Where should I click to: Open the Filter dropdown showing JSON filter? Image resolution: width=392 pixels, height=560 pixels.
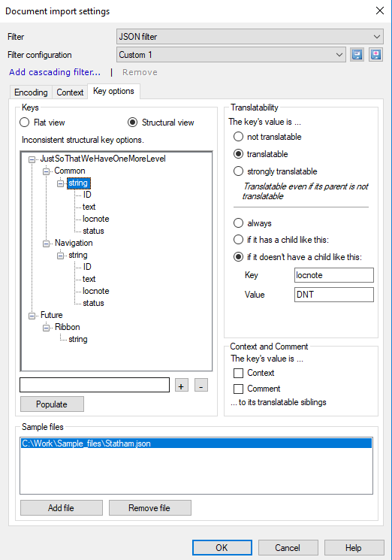pos(249,36)
